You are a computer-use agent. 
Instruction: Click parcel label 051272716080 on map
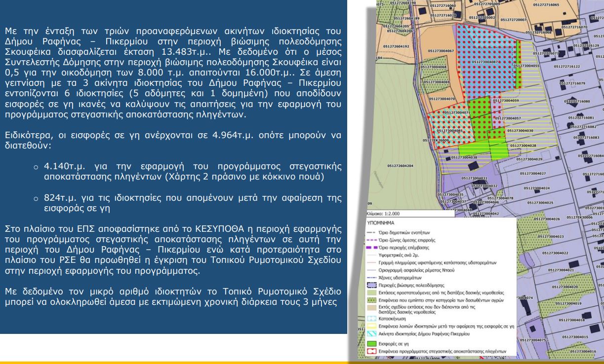coord(577,101)
